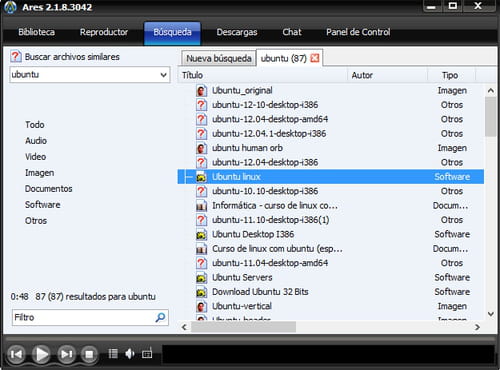Click the icon of ubuntu-10.10-desktop-i386

pos(201,191)
